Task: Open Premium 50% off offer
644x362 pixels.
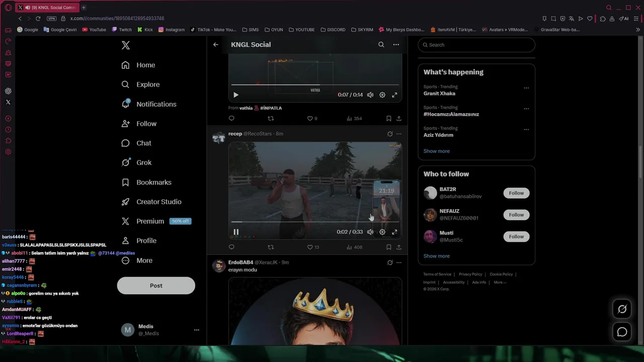Action: [156, 221]
